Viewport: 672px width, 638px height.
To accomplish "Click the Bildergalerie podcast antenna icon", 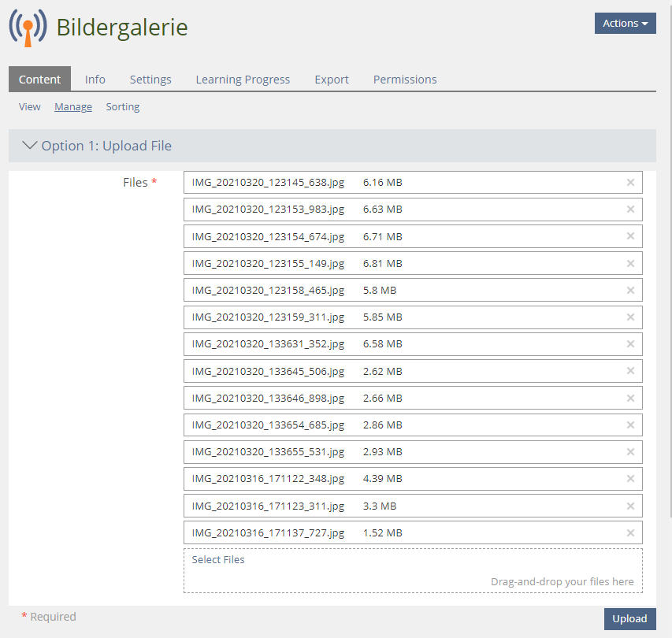I will pyautogui.click(x=28, y=28).
